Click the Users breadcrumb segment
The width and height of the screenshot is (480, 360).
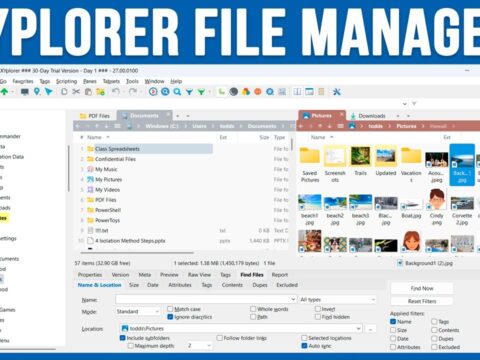[199, 126]
